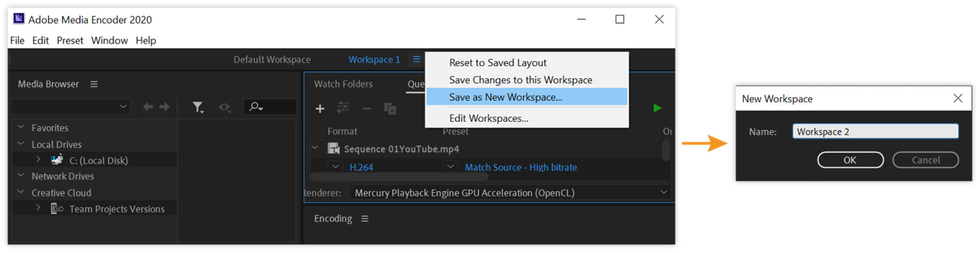Click the Team Projects Versions icon

click(x=57, y=209)
